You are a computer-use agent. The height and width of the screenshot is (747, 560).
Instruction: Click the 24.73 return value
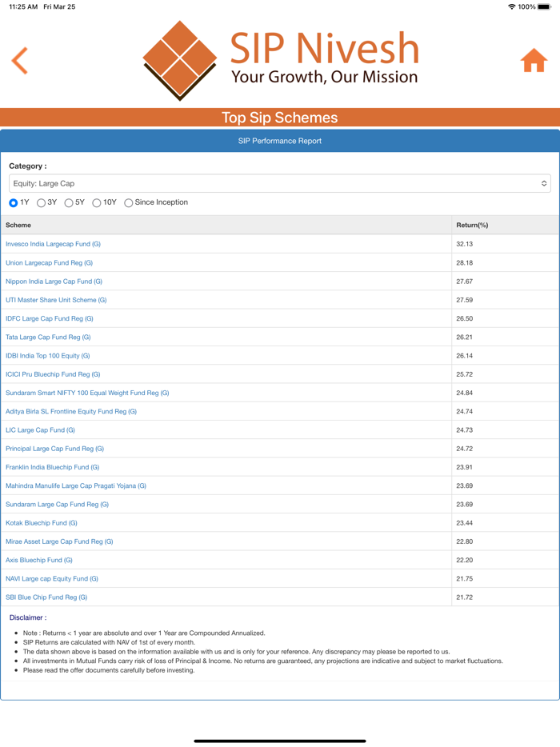coord(465,429)
